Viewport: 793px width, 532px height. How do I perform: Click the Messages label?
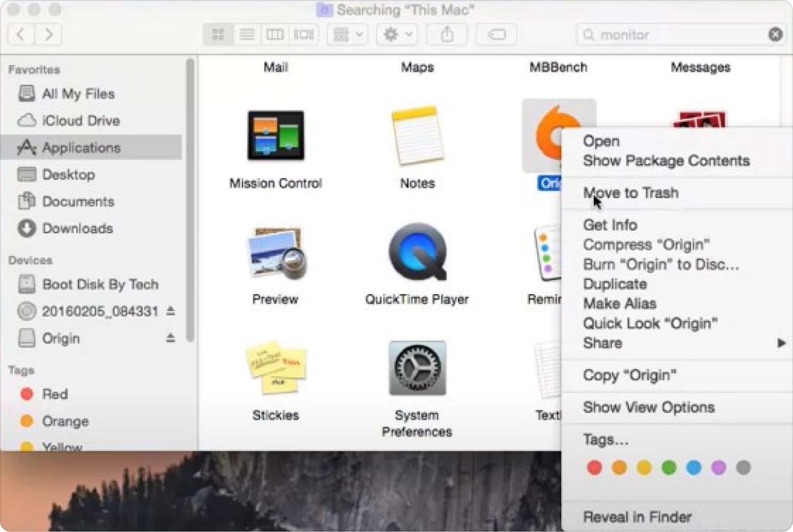click(700, 67)
